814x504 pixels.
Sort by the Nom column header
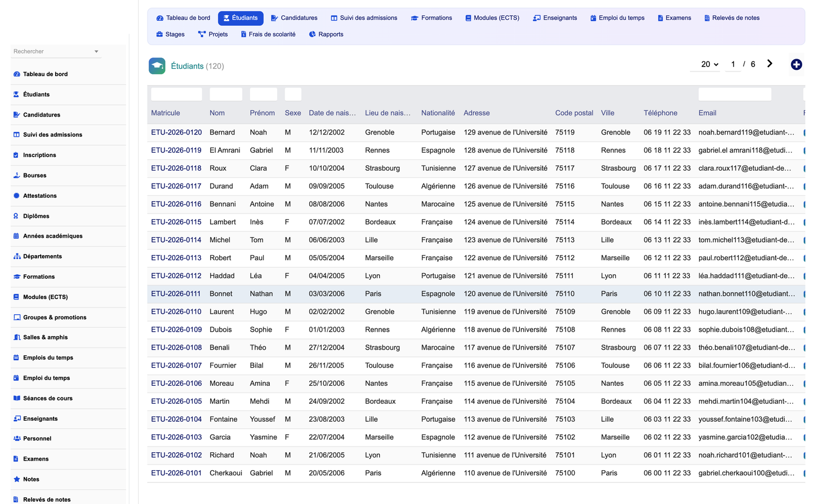(217, 113)
